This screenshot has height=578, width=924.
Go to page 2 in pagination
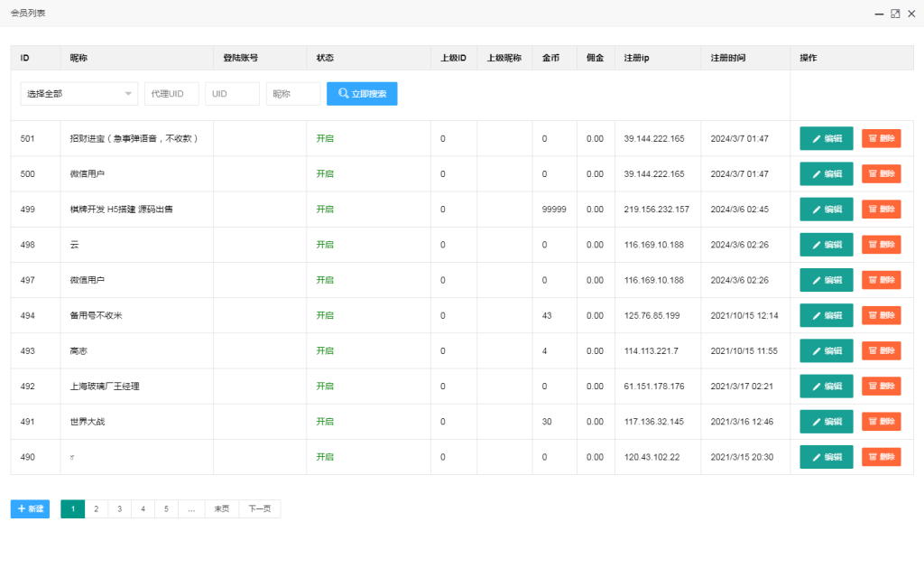[x=96, y=509]
